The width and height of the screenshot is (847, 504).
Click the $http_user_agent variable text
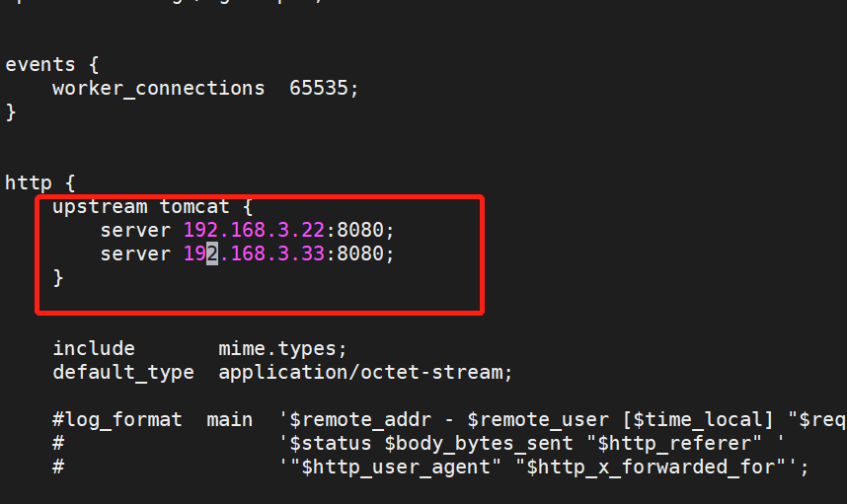click(396, 467)
